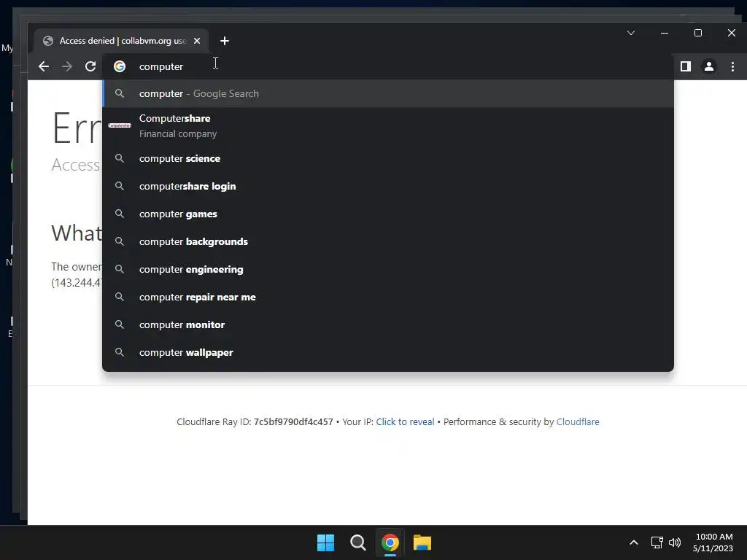Open the Chrome profile avatar

coord(709,66)
